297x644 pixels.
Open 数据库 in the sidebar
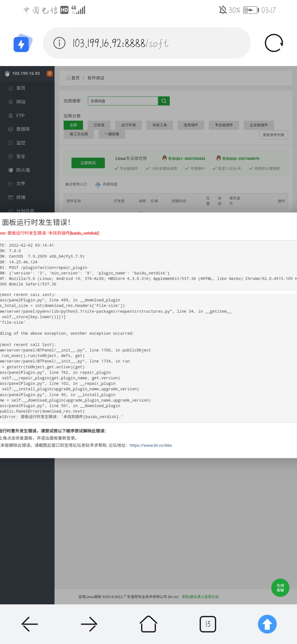click(x=23, y=129)
